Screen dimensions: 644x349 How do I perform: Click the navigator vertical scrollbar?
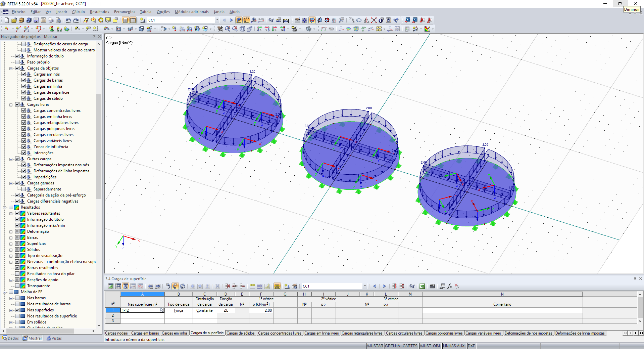point(99,146)
